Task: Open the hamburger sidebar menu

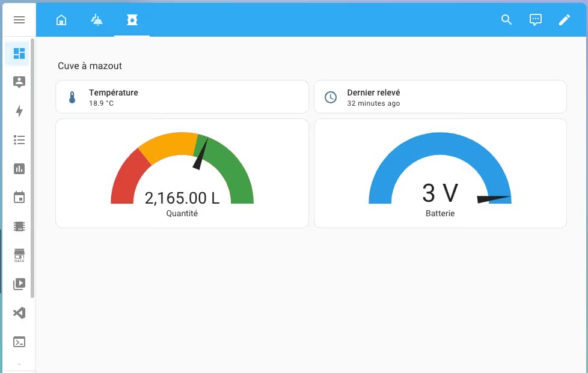Action: [x=19, y=20]
